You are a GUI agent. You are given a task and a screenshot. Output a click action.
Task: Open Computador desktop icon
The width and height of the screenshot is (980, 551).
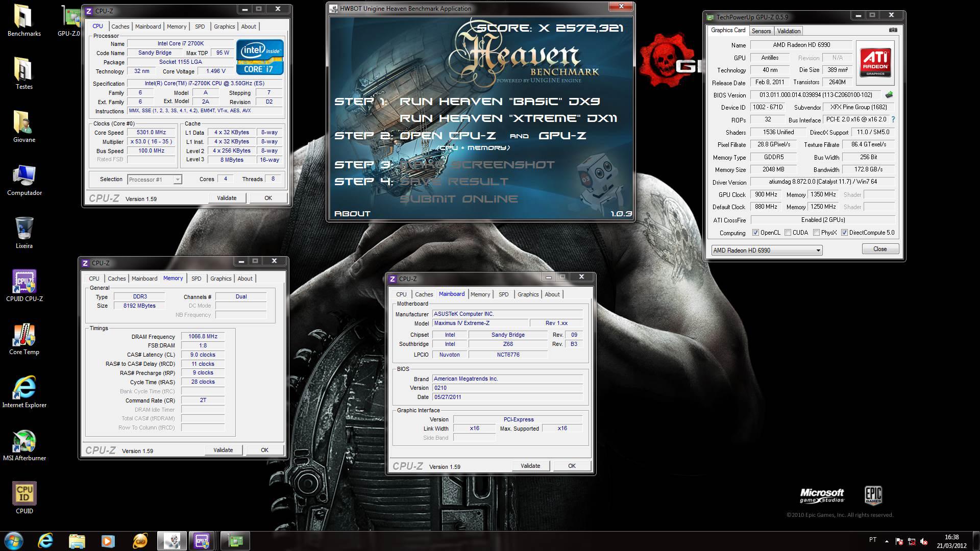click(x=24, y=180)
